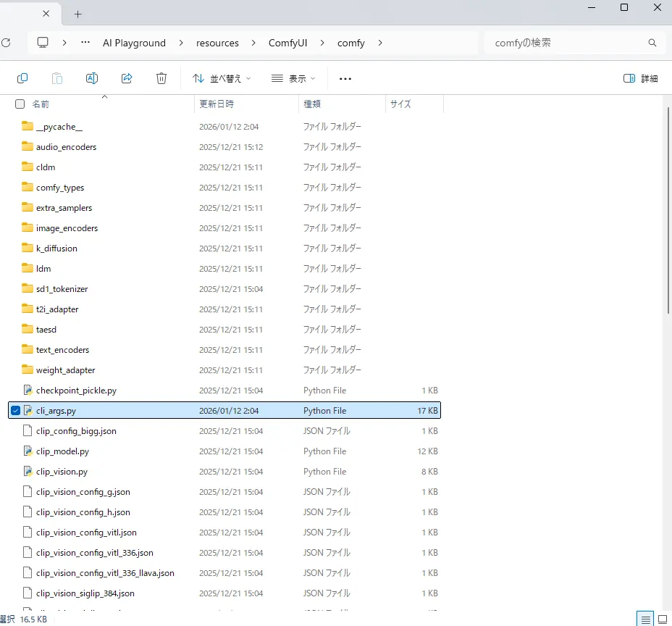
Task: Click the Share icon in toolbar
Action: point(127,78)
